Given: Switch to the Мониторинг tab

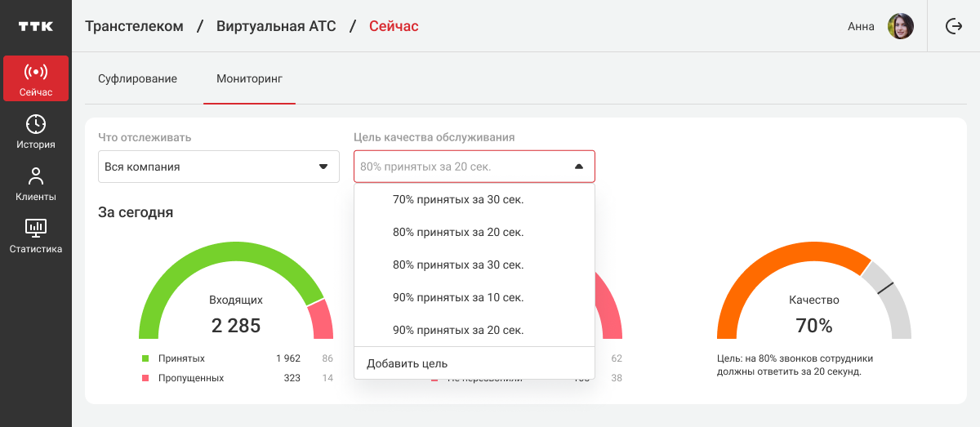Looking at the screenshot, I should [249, 79].
